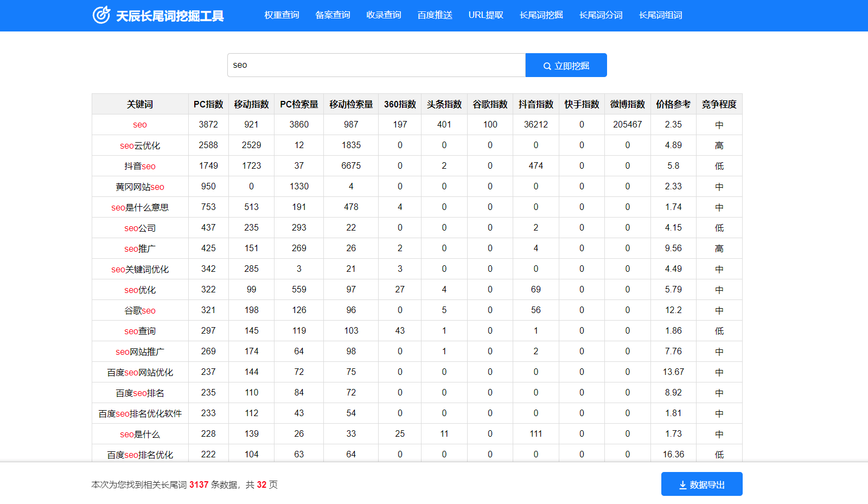Click the 天辰 target logo icon
868x504 pixels.
(x=101, y=15)
